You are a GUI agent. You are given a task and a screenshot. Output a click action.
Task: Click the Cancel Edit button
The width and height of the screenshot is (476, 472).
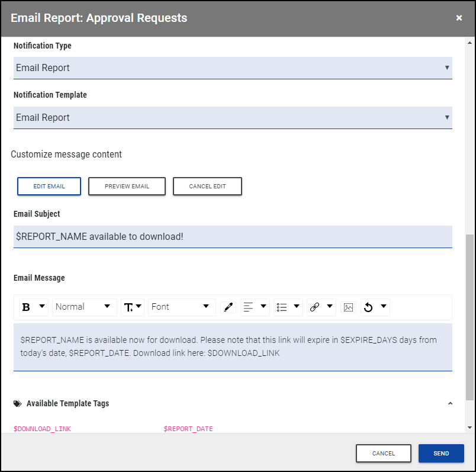coord(207,186)
